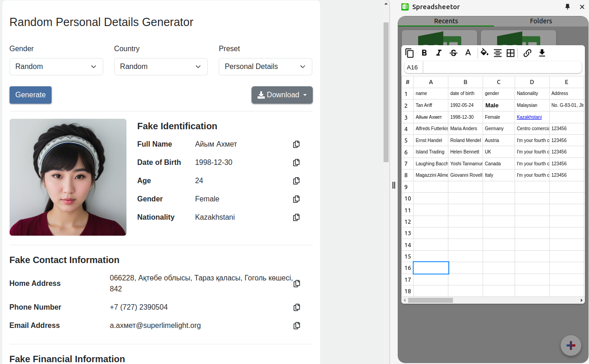This screenshot has width=589, height=364.
Task: Download the spreadsheet using the arrow icon
Action: [x=542, y=53]
